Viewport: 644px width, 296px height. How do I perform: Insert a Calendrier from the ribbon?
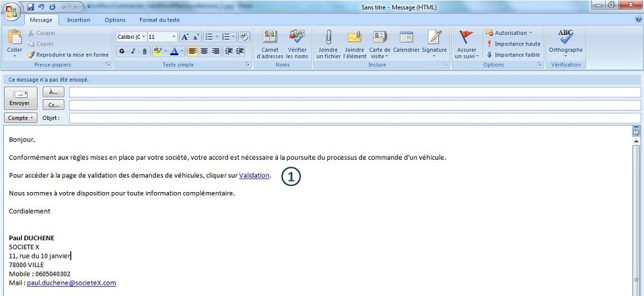406,38
